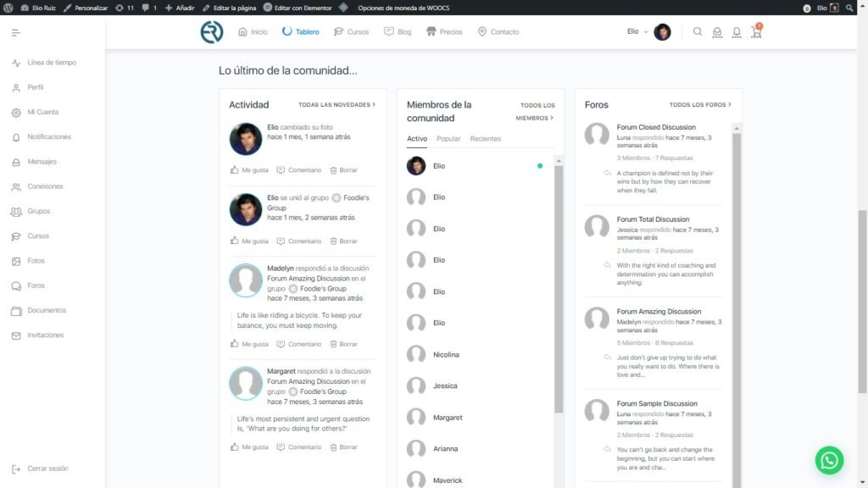Screen dimensions: 868x488
Task: Click the members list scrollbar
Action: [x=559, y=288]
